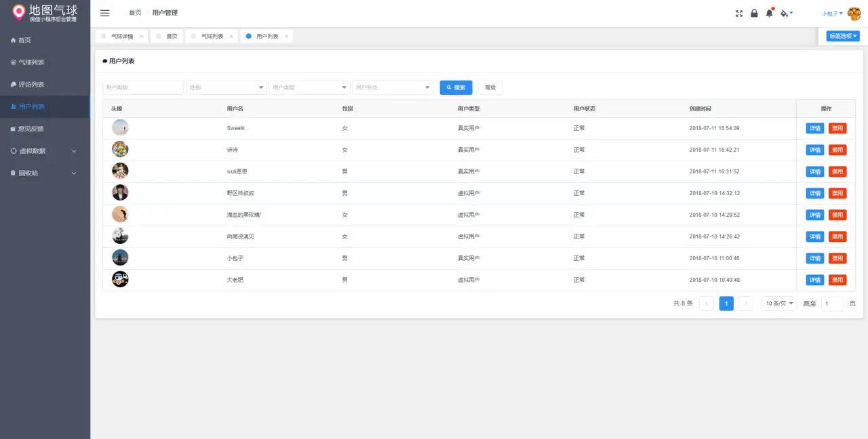Click 禁用 for user 大老肥
The image size is (868, 439).
pos(837,280)
